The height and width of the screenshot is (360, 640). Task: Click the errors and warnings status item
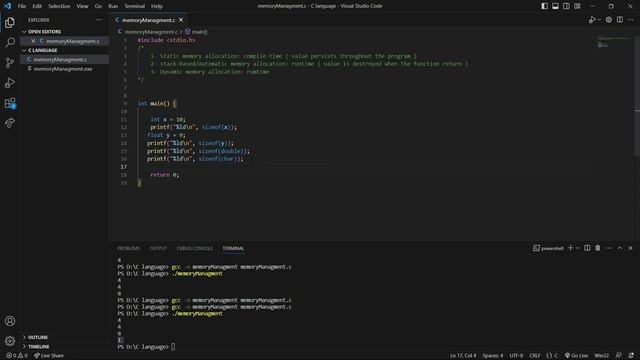click(x=17, y=356)
